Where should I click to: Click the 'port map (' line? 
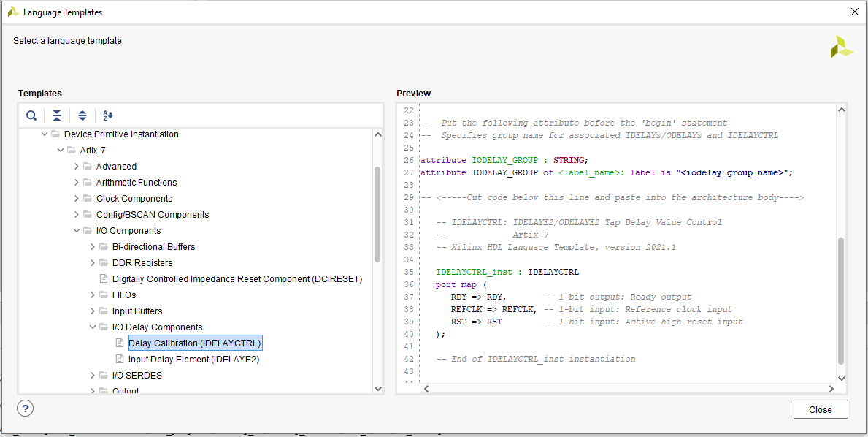click(x=461, y=285)
